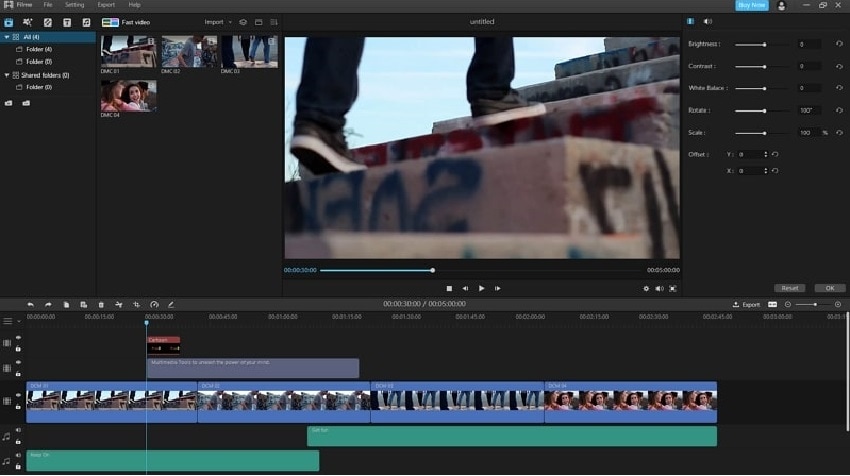Click the fit-timeline icon beside Export
The image size is (850, 476).
coord(772,305)
